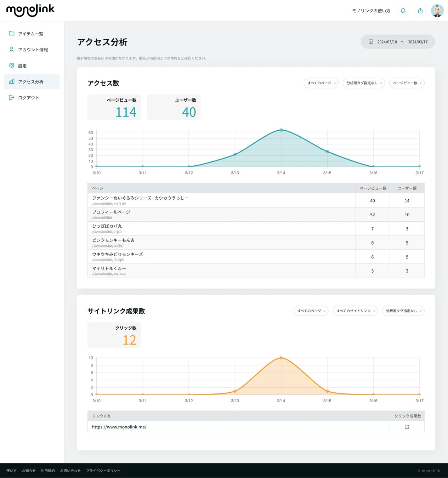Click the share icon in header
This screenshot has width=448, height=478.
click(420, 11)
